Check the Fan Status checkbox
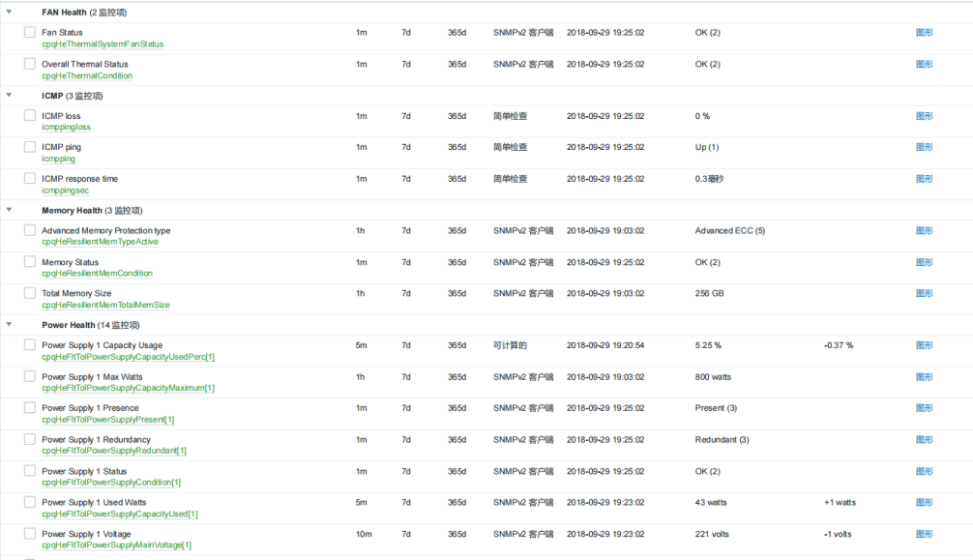973x560 pixels. tap(30, 33)
